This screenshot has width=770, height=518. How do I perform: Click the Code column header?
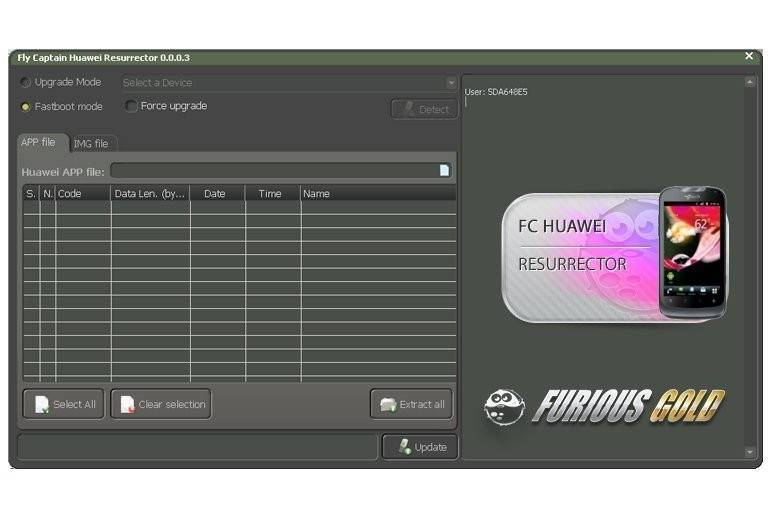[x=83, y=193]
